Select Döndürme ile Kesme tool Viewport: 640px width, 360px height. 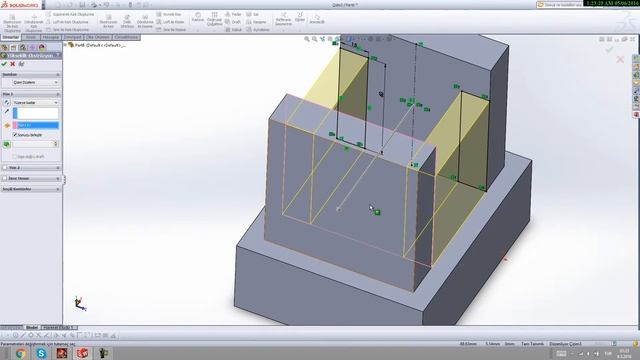click(x=145, y=21)
